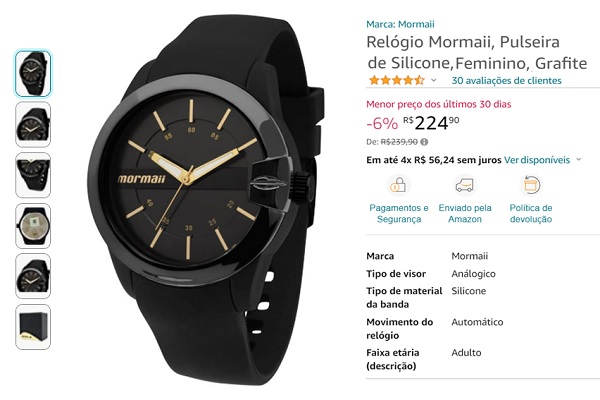Image resolution: width=600 pixels, height=400 pixels.
Task: Expand the chevron after Ver disponíveis
Action: pyautogui.click(x=579, y=160)
